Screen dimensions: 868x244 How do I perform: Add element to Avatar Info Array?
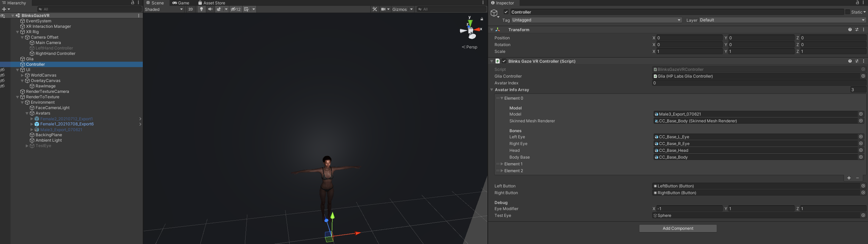click(x=849, y=178)
